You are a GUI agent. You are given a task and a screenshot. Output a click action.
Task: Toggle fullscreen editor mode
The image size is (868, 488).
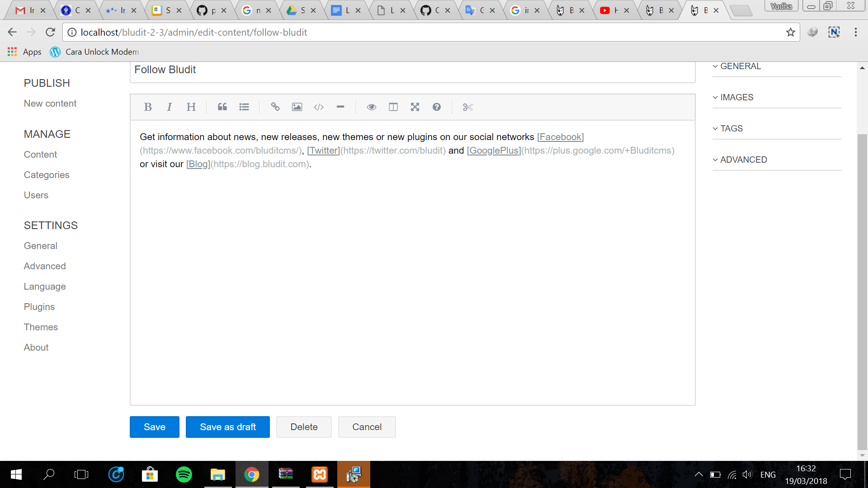415,107
